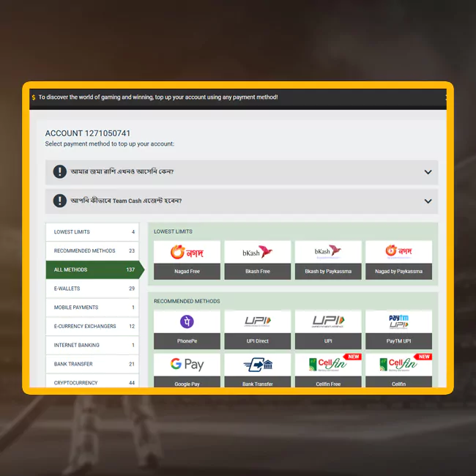Pick the plain UPI payment logo
Viewport: 476px width, 476px height.
coord(328,321)
